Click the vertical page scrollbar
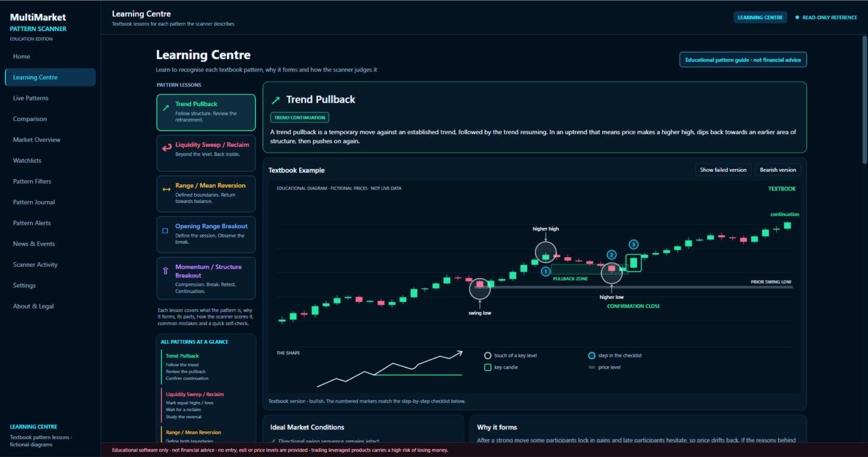Screen dimensions: 868x457 pos(864,100)
